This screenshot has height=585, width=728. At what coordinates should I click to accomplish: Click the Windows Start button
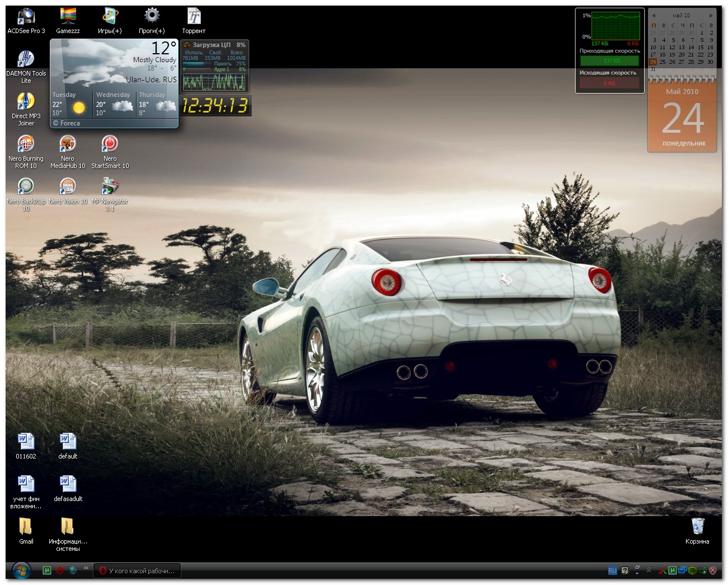21,571
